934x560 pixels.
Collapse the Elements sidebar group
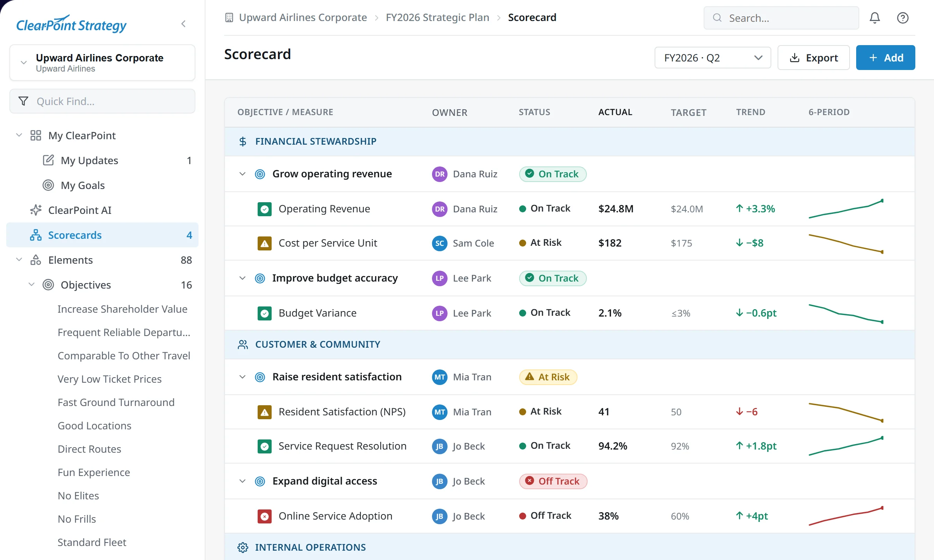point(19,259)
